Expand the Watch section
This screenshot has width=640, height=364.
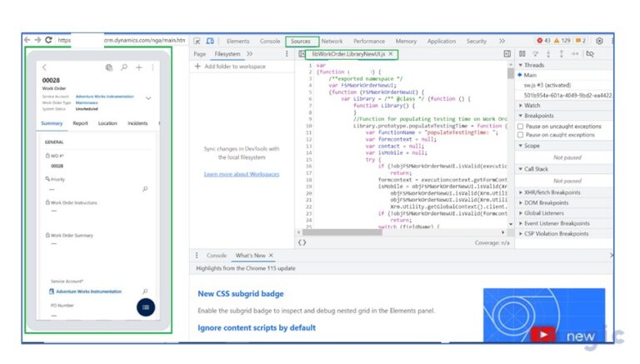(521, 106)
